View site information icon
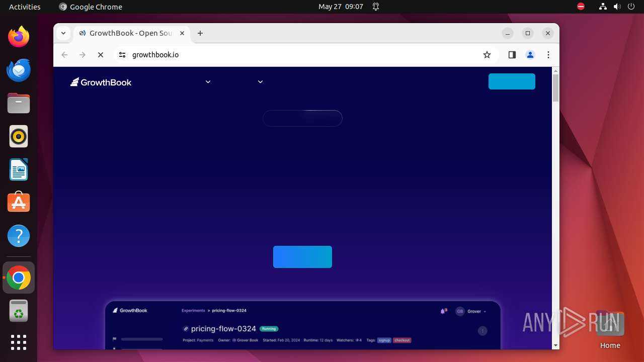Viewport: 644px width, 362px height. (x=122, y=55)
